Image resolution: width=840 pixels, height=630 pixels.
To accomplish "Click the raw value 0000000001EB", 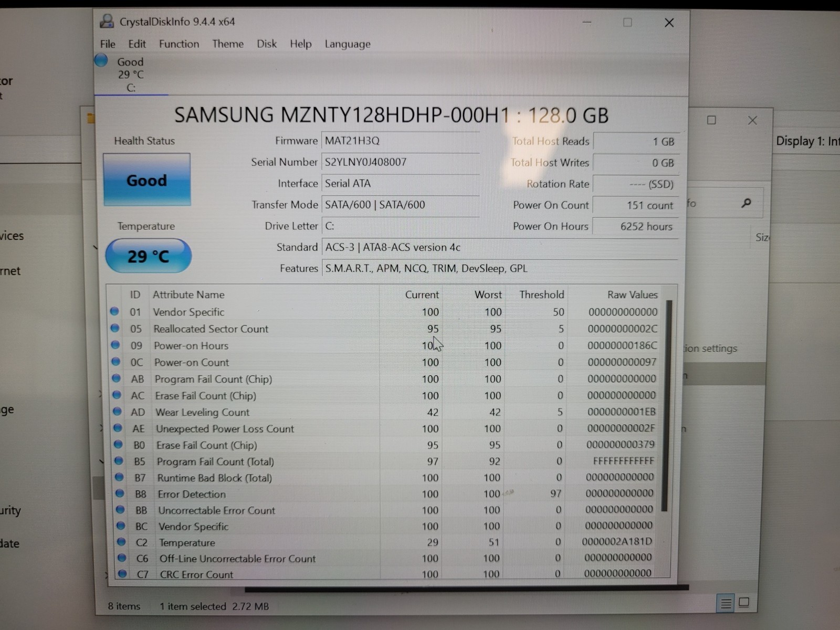I will (x=622, y=412).
